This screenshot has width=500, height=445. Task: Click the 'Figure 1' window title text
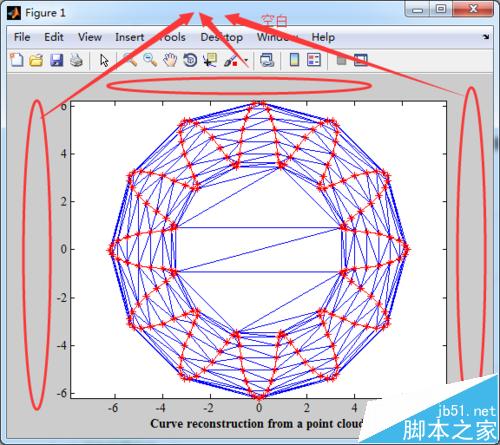pos(46,13)
